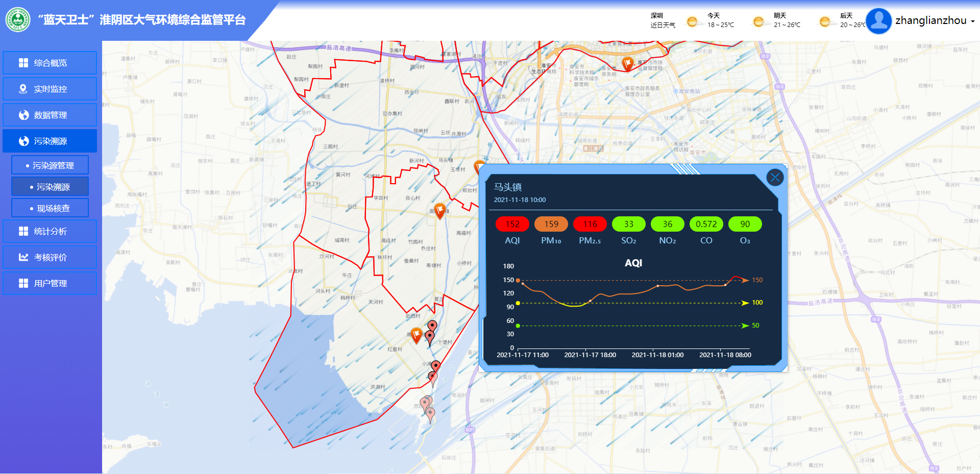The image size is (980, 474).
Task: Click the red AQI 152 badge
Action: [512, 224]
